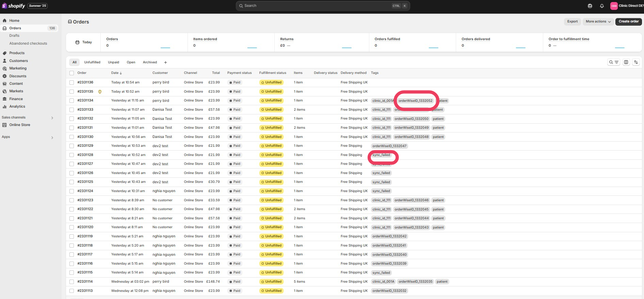Click the Online Store storefront icon
Screen dimensions: 644x299
tap(4, 125)
